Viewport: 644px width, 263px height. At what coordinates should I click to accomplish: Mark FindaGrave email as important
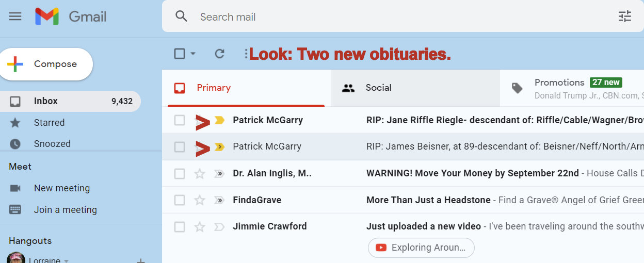coord(219,200)
